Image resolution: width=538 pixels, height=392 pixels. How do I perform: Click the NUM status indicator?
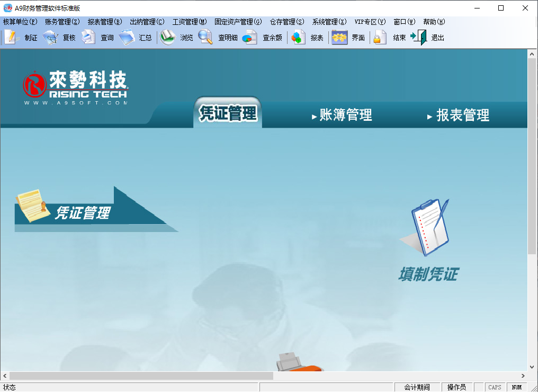click(517, 387)
